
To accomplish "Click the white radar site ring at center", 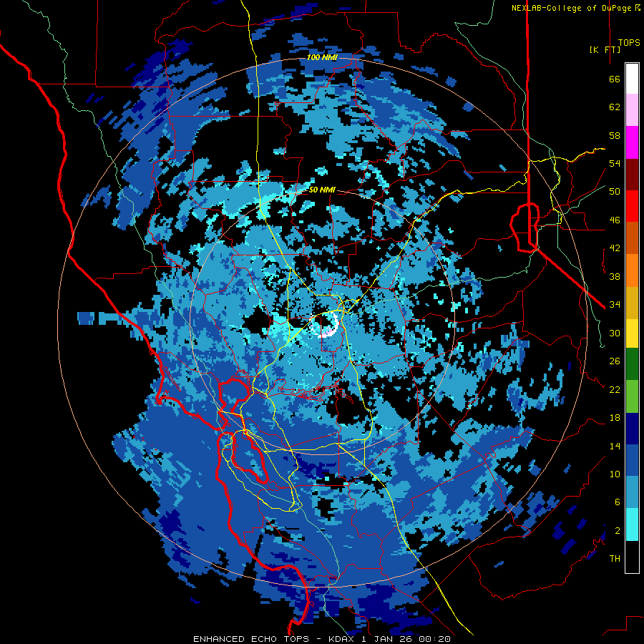I will (x=324, y=324).
